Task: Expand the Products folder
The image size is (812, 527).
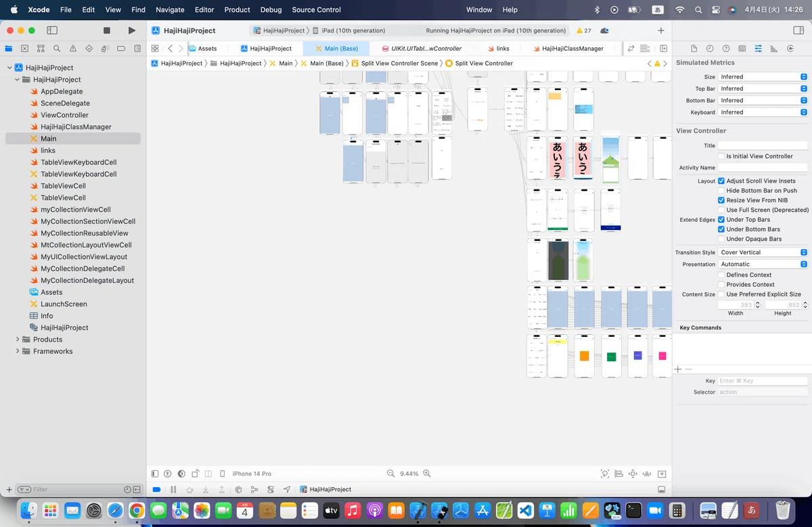Action: [18, 340]
